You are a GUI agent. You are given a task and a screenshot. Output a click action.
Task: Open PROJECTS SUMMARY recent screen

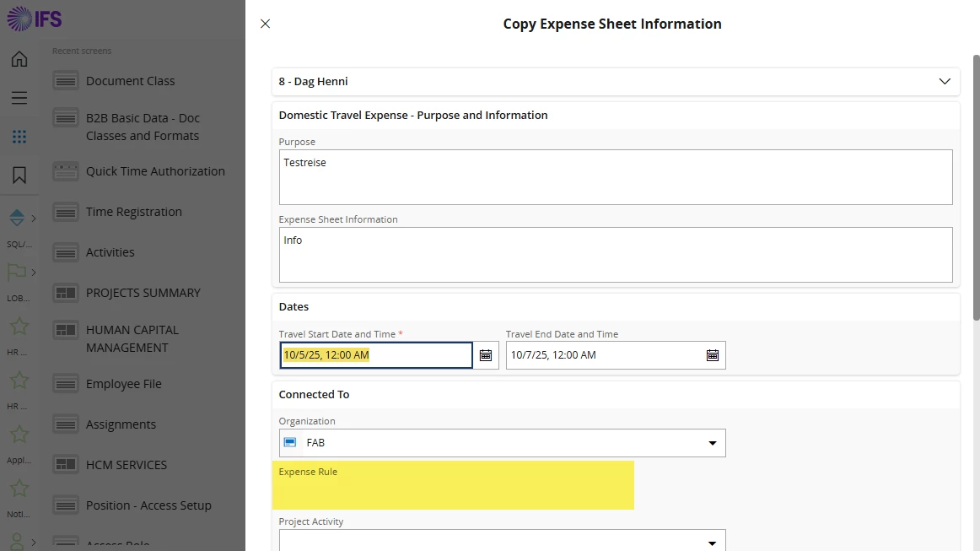pos(143,293)
